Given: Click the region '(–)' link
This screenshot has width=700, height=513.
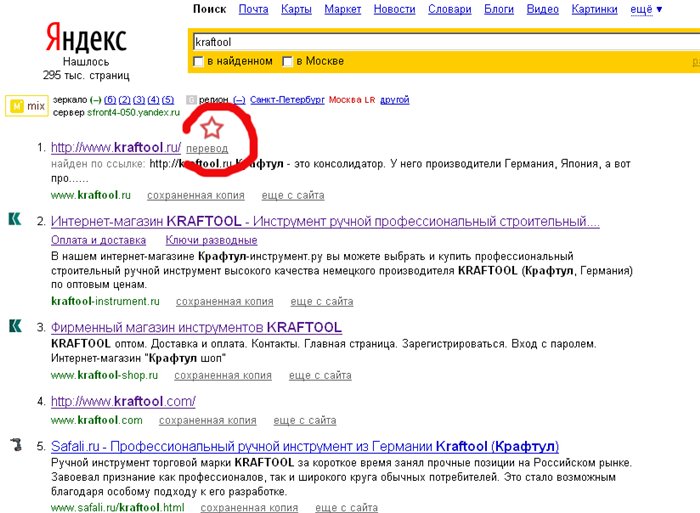Looking at the screenshot, I should (239, 100).
